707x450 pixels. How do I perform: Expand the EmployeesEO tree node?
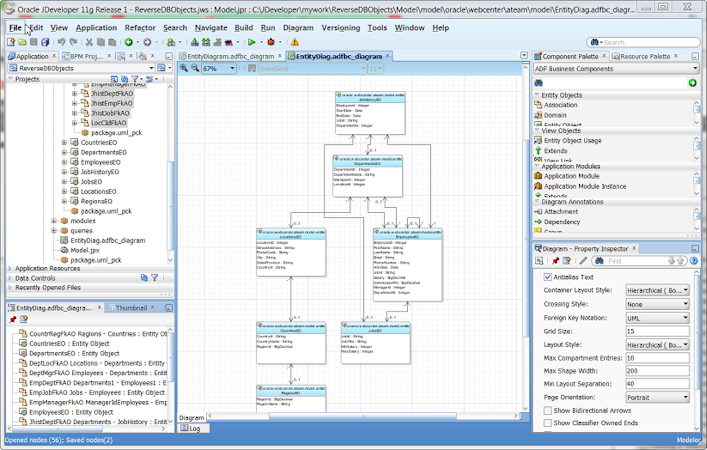pyautogui.click(x=64, y=161)
